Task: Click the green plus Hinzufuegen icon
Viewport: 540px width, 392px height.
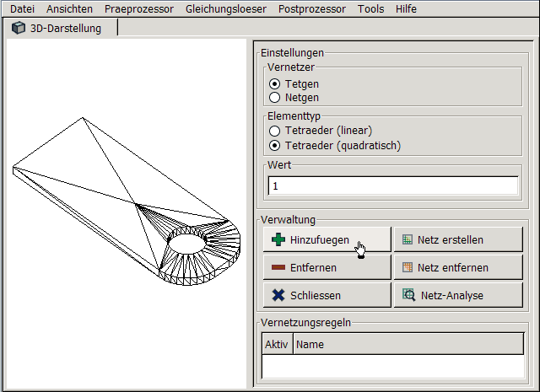Action: click(x=278, y=240)
